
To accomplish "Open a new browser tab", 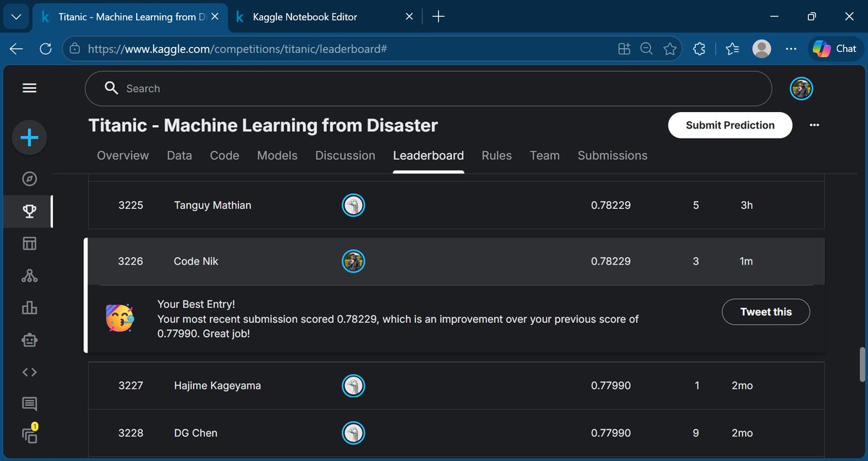I will tap(438, 16).
